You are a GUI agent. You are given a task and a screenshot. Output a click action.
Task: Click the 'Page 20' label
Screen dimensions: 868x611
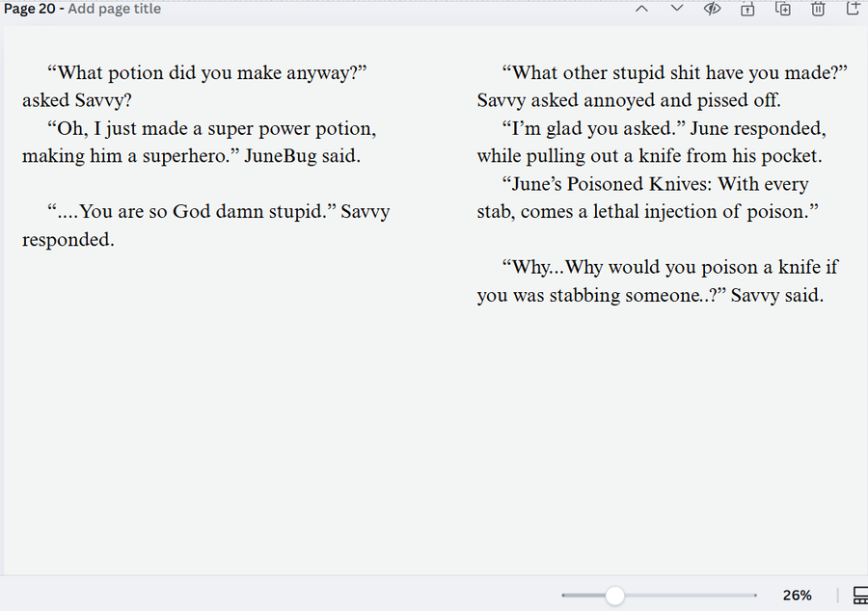29,9
